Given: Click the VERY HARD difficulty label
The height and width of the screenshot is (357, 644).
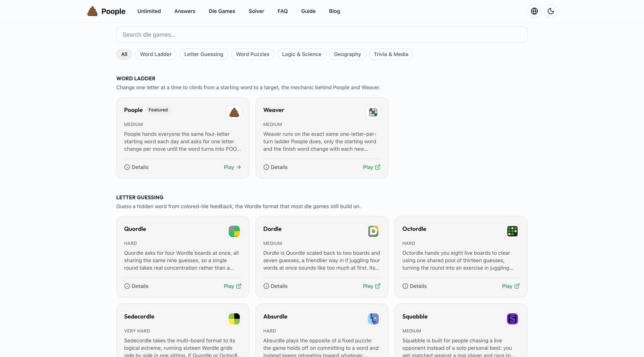Looking at the screenshot, I should click(x=137, y=331).
